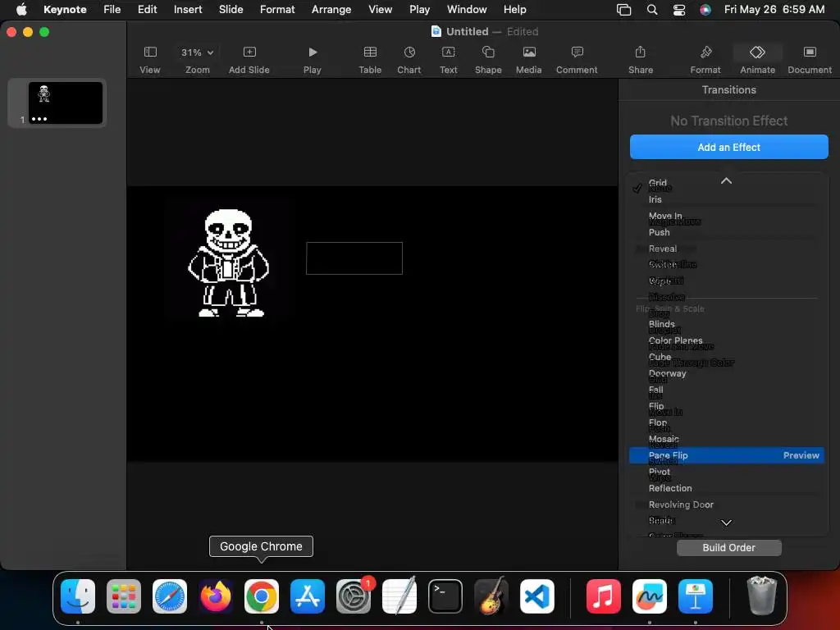Add a Text box from the toolbar

[x=449, y=60]
